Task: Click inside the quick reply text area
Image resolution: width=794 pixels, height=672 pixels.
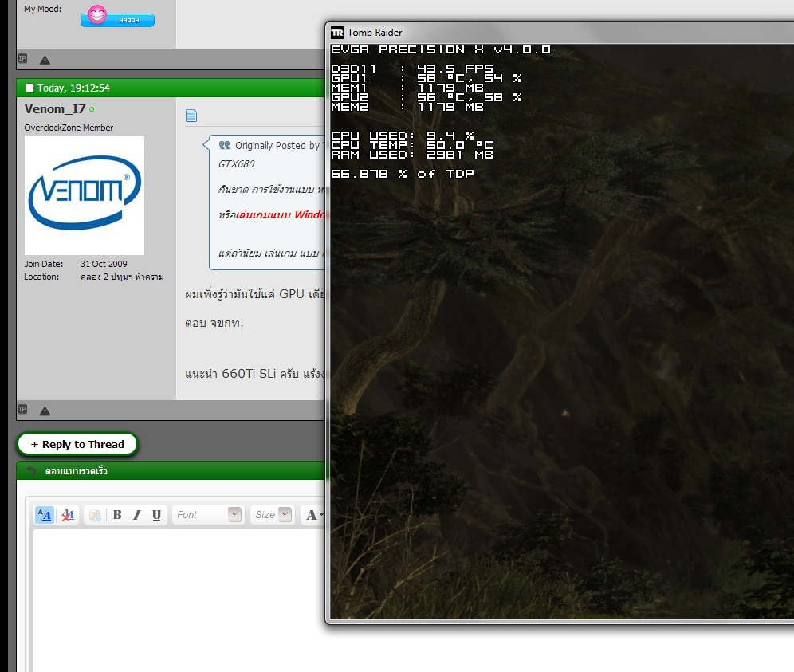Action: pyautogui.click(x=179, y=600)
